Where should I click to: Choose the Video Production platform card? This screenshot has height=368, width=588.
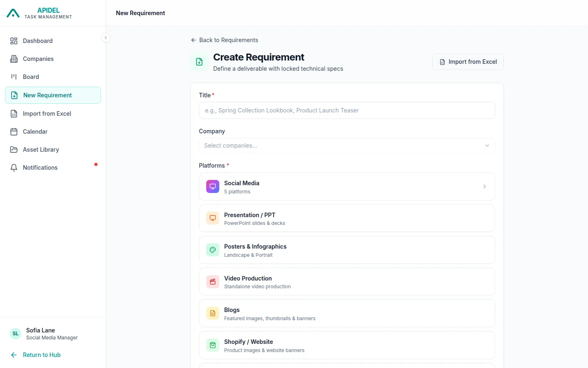click(x=347, y=282)
